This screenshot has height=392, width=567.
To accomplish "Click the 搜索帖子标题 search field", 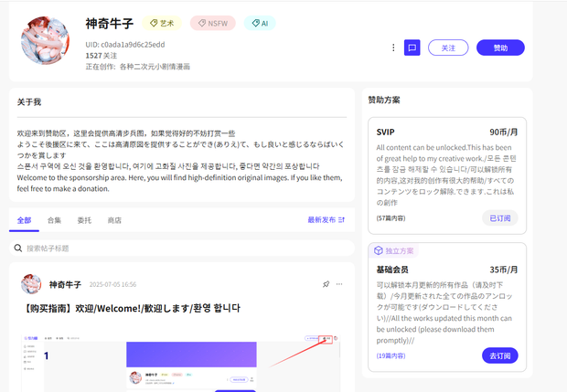I will click(182, 248).
